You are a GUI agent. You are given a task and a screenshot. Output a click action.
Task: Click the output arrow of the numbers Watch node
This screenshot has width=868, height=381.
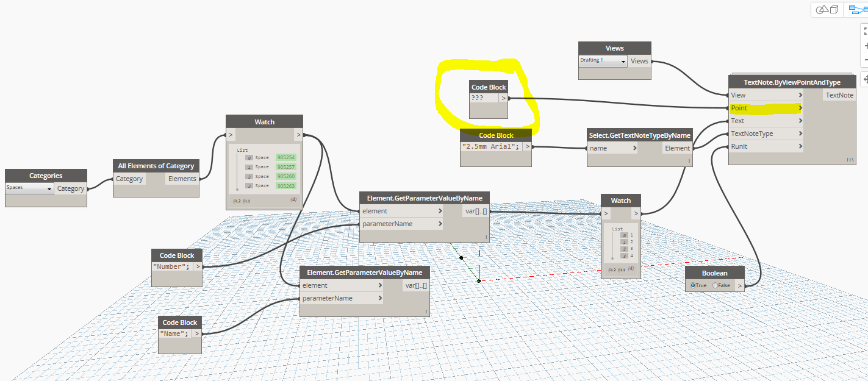(636, 213)
